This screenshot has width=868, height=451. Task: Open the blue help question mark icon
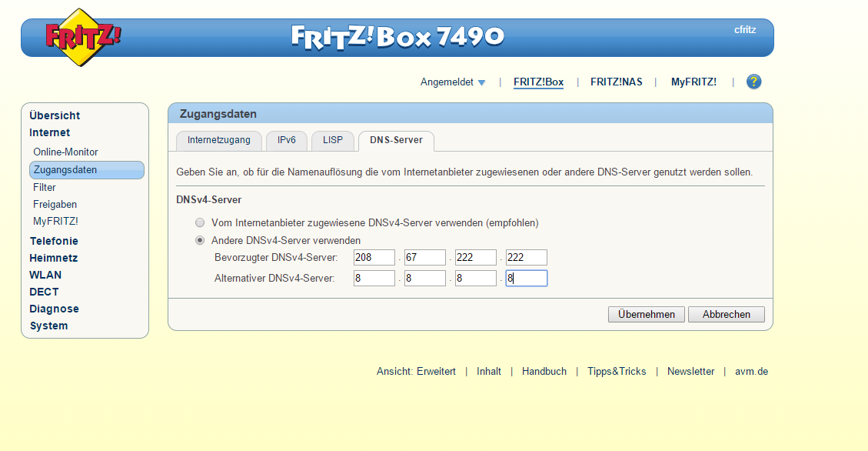tap(753, 82)
